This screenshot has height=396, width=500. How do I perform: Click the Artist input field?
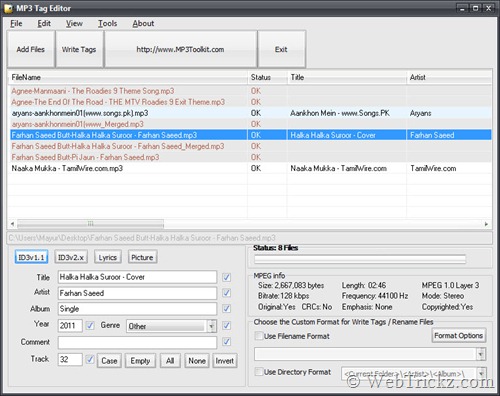[x=137, y=293]
